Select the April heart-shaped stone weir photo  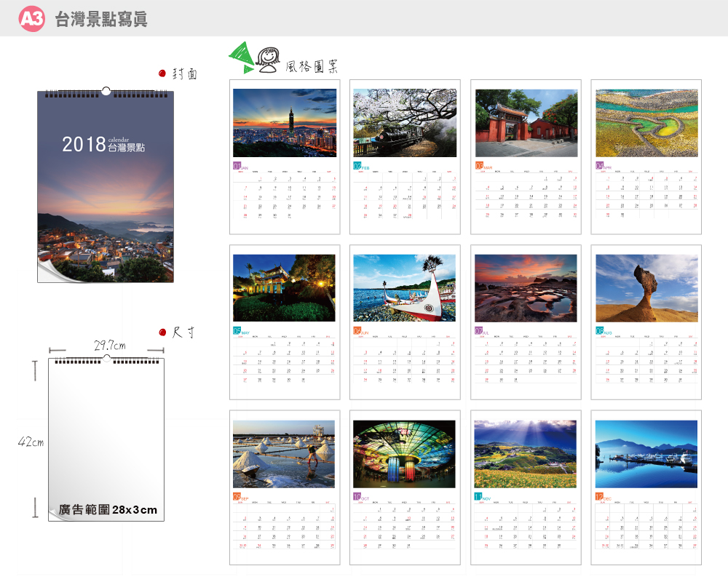(646, 123)
